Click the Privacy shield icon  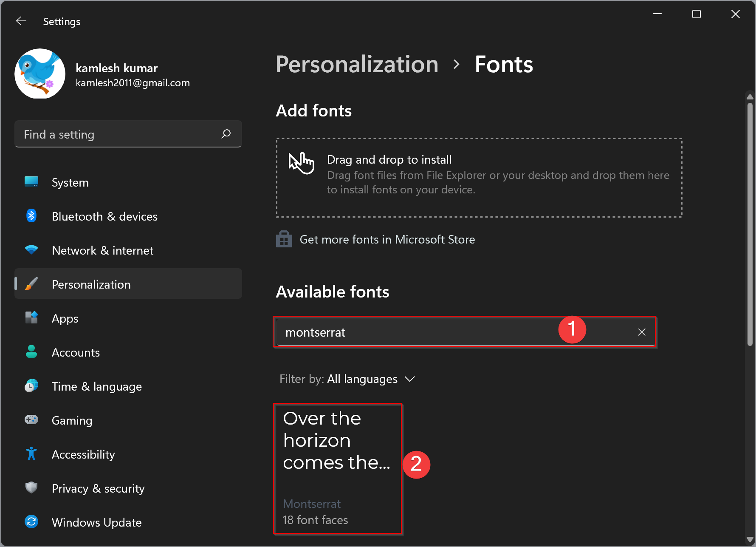31,488
